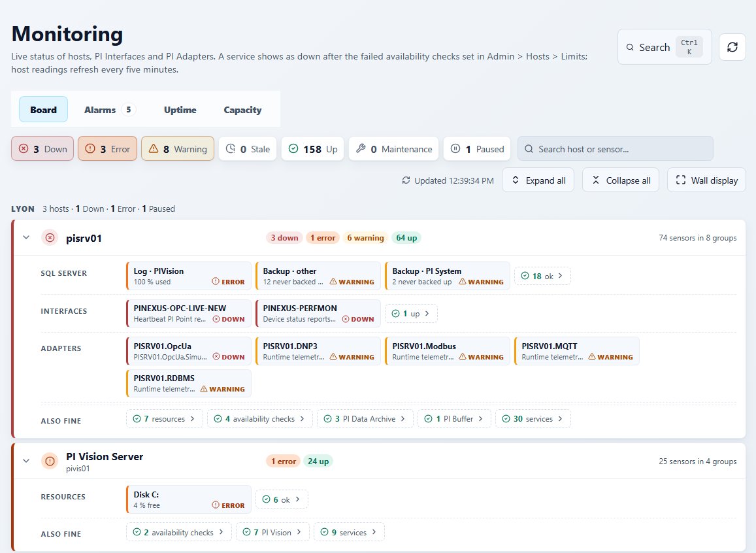Screen dimensions: 756x553
Task: Open the PINEXUS-PERFMON interface card
Action: 318,313
